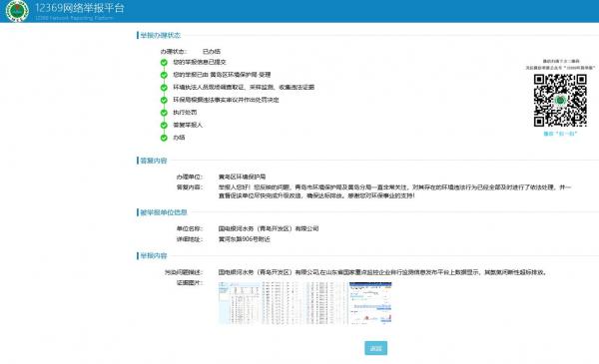Click the green check for 作出处罚决定 step

(164, 101)
